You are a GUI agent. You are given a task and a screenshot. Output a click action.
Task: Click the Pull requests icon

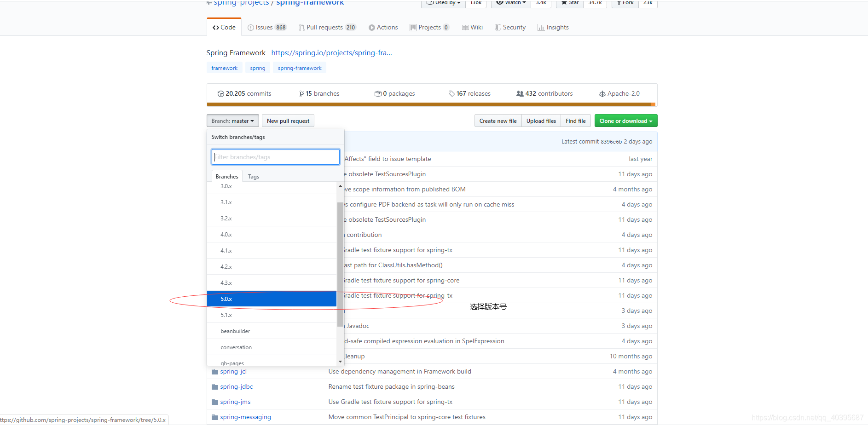click(302, 28)
